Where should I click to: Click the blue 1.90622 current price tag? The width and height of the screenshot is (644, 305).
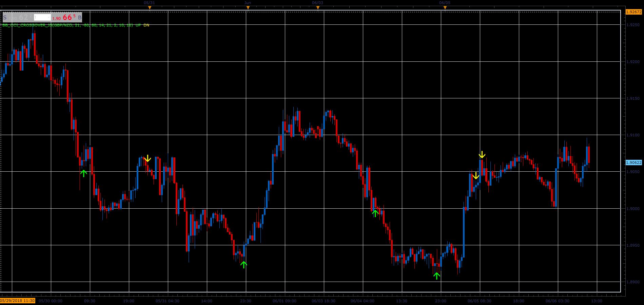point(633,163)
